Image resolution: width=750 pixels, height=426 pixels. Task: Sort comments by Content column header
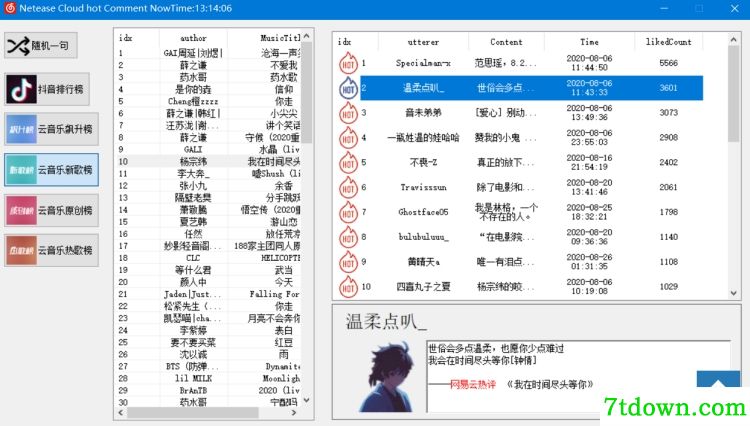506,42
